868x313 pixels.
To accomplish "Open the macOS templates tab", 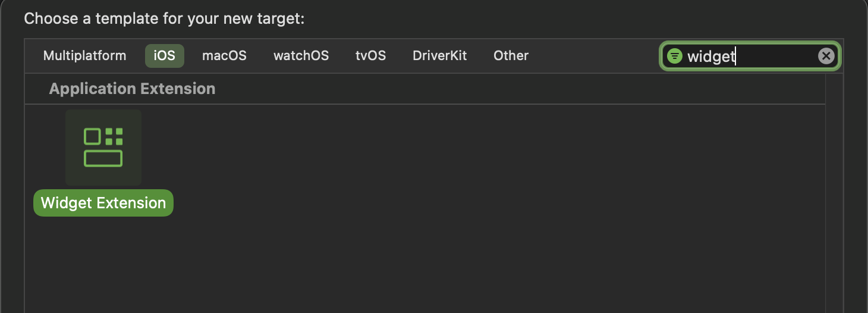I will pos(224,56).
